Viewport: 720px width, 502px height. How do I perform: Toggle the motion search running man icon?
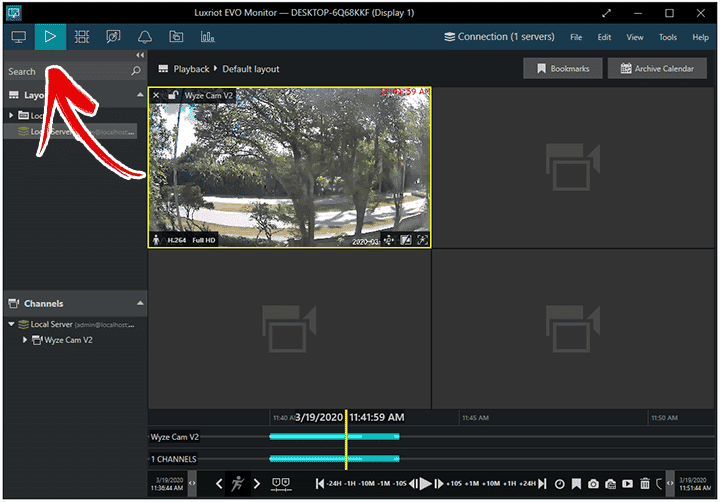[x=237, y=484]
